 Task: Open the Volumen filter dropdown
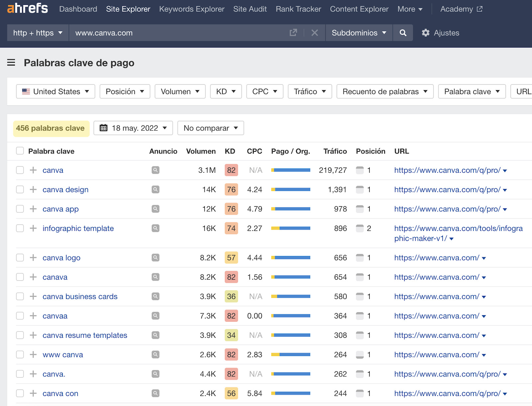(x=180, y=91)
